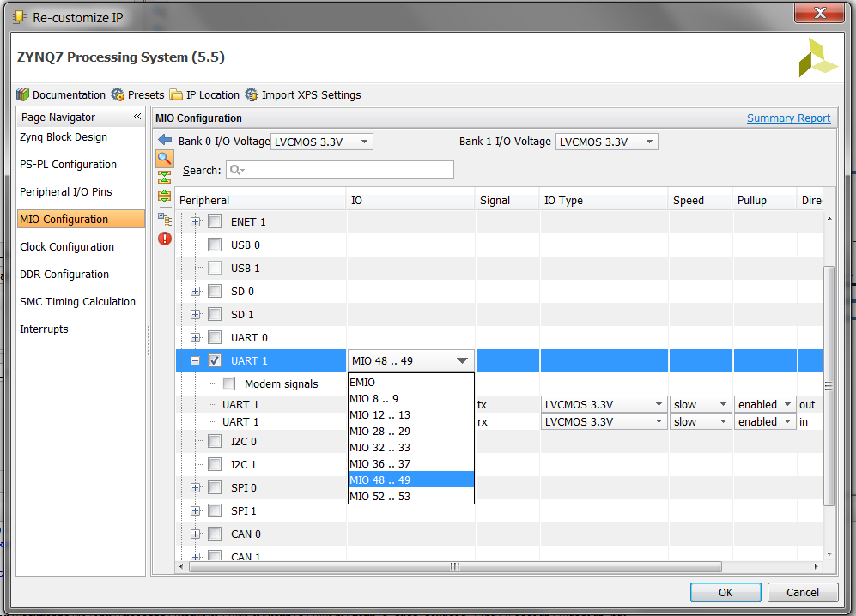Enable the USB 0 checkbox
Viewport: 856px width, 616px height.
click(x=216, y=245)
